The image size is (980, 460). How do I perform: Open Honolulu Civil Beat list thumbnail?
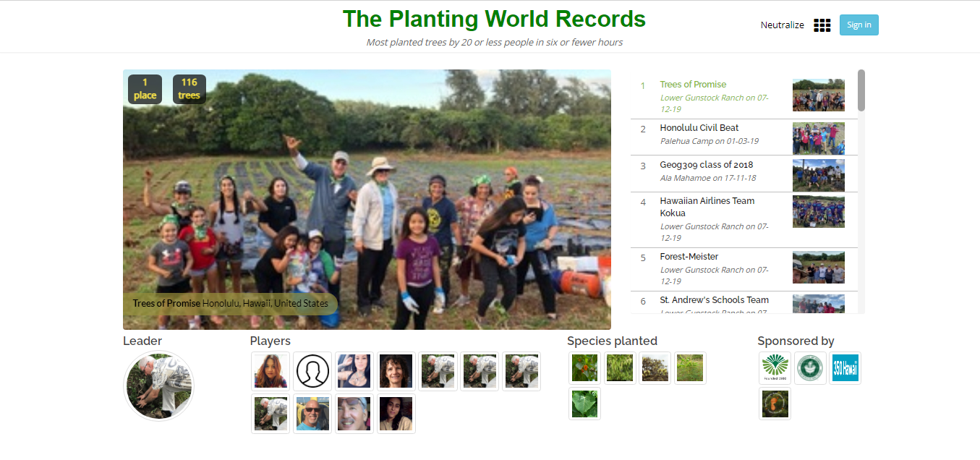point(818,139)
